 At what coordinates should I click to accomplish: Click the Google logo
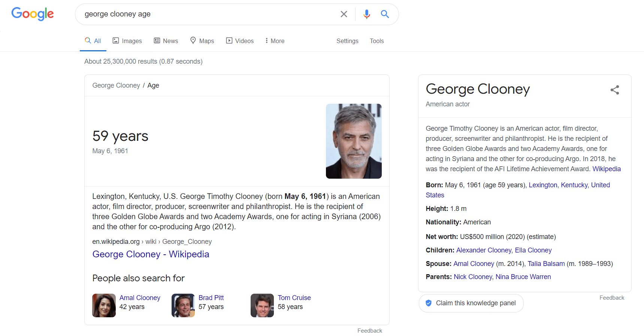click(x=33, y=14)
